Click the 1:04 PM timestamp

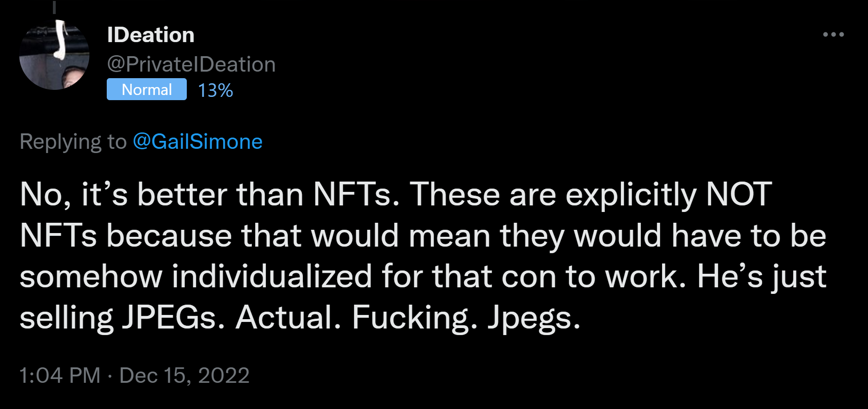click(x=60, y=375)
